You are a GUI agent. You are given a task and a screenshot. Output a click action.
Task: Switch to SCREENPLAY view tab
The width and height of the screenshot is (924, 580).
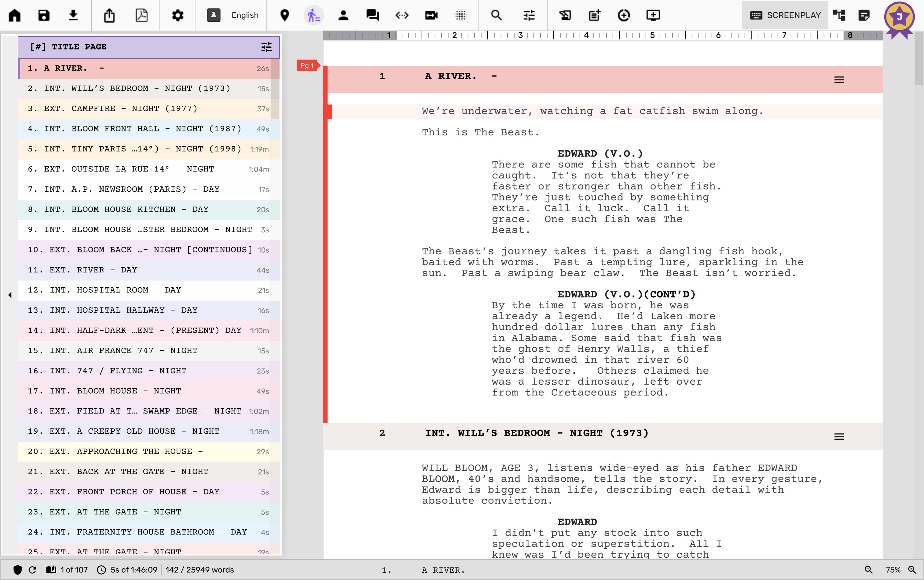pos(785,15)
